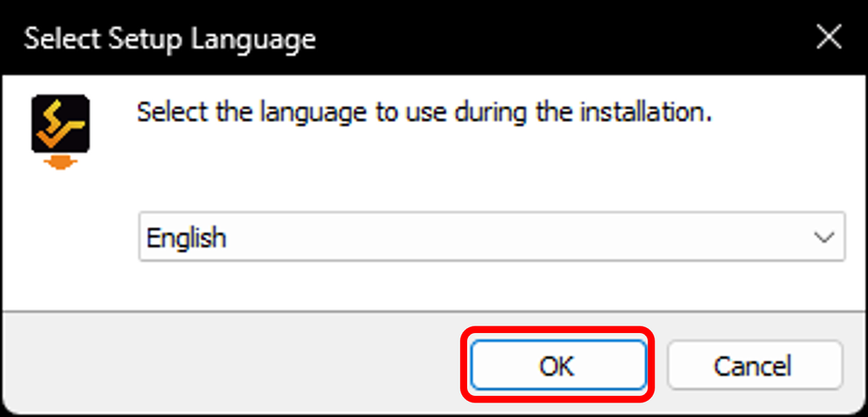
Task: Select the English language field
Action: pos(475,237)
